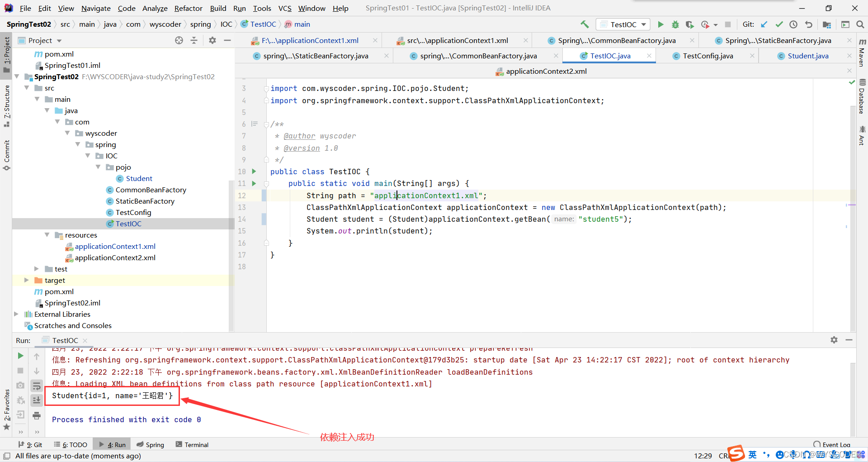This screenshot has width=868, height=462.
Task: Toggle Project tool window stripe button
Action: [x=6, y=54]
